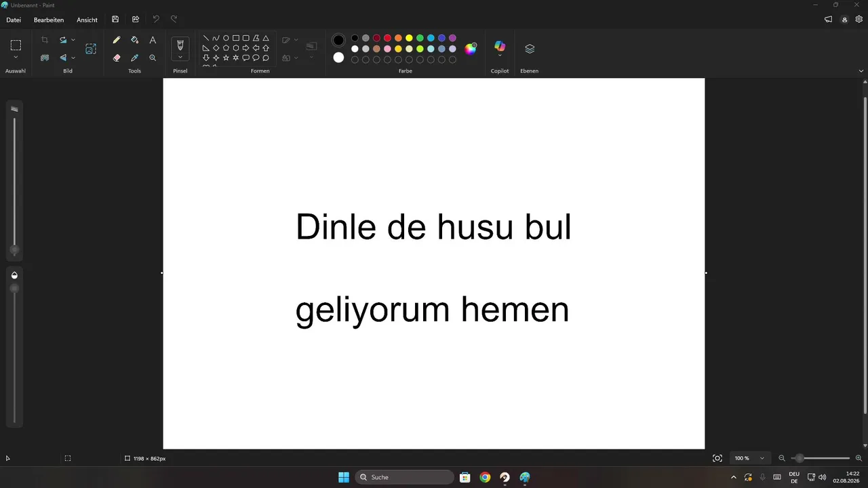The height and width of the screenshot is (488, 868).
Task: Expand the Rotate options chevron
Action: (x=73, y=40)
